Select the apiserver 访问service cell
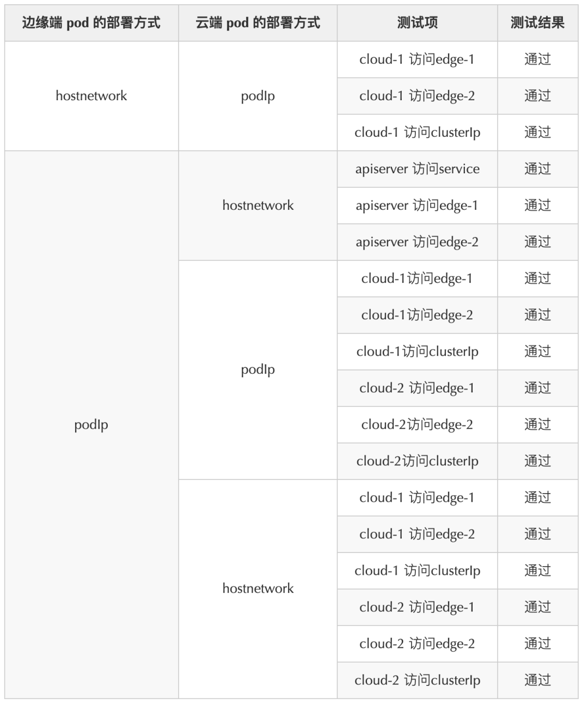Screen dimensions: 588x705 click(417, 169)
